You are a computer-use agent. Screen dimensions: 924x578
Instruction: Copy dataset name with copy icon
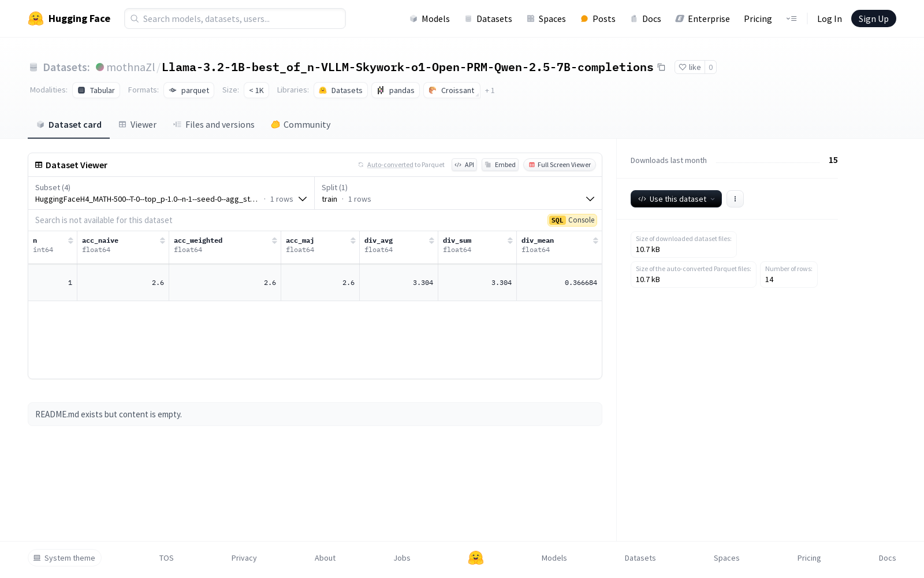[x=661, y=67]
